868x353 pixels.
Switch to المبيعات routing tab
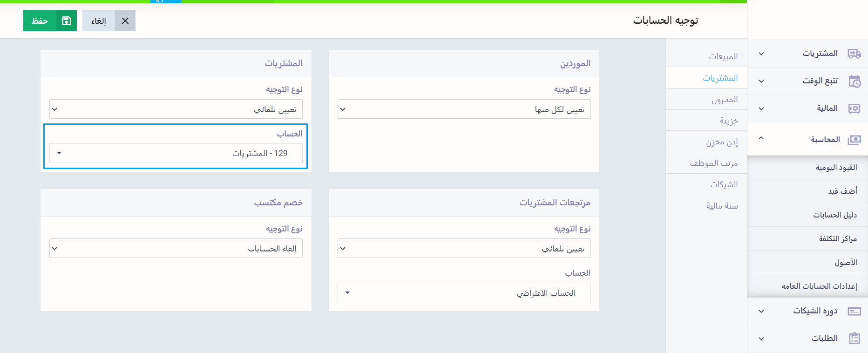pos(723,56)
